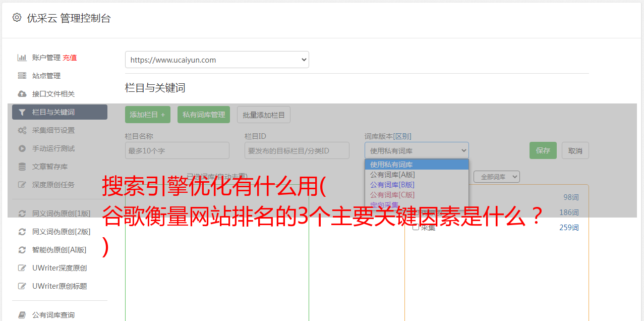
Task: Focus the 栏目名称 input field
Action: pyautogui.click(x=177, y=150)
